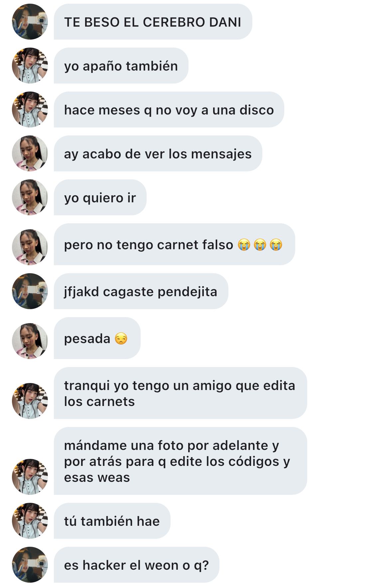The image size is (389, 588).
Task: Tap the first crying emoji after 'carnet falso'
Action: tap(244, 245)
